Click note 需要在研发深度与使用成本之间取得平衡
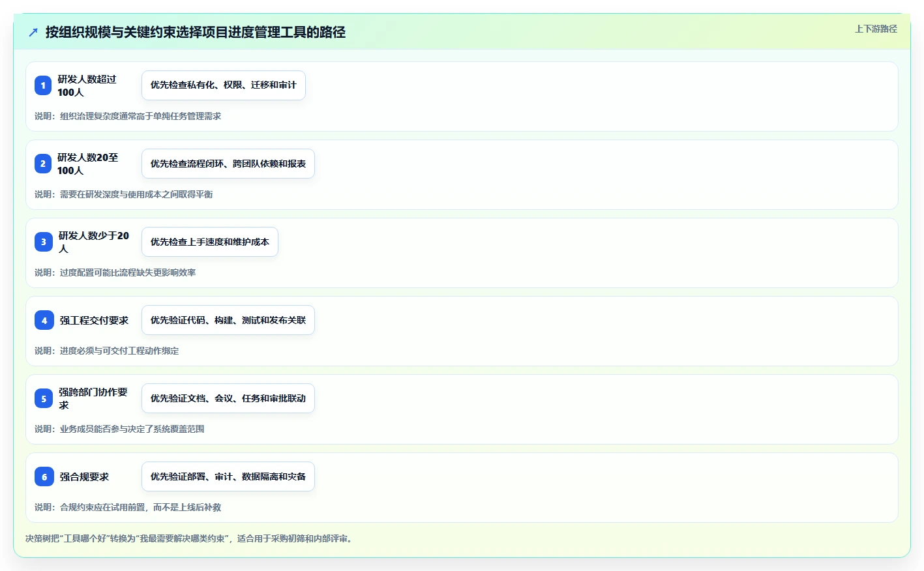 124,194
